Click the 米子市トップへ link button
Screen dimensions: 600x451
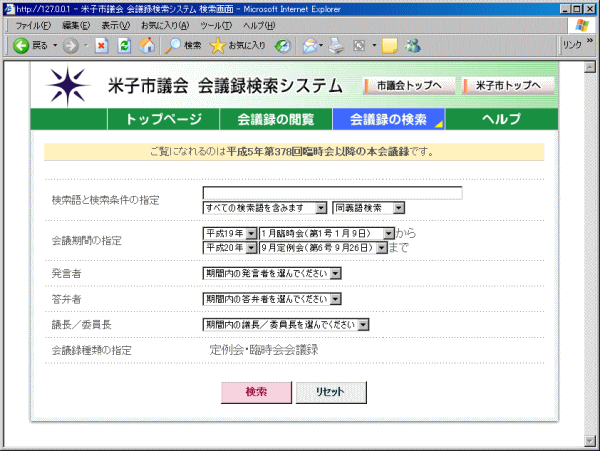(508, 85)
